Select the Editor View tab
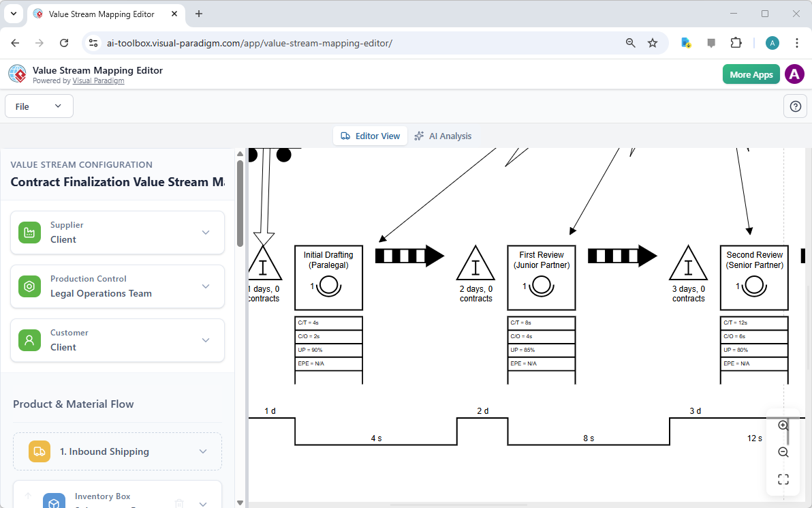This screenshot has height=508, width=812. (370, 136)
